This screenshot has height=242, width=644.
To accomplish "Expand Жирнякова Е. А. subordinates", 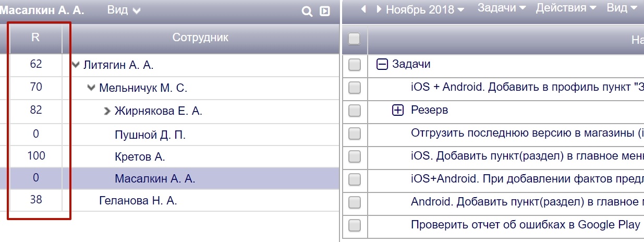I will 107,111.
